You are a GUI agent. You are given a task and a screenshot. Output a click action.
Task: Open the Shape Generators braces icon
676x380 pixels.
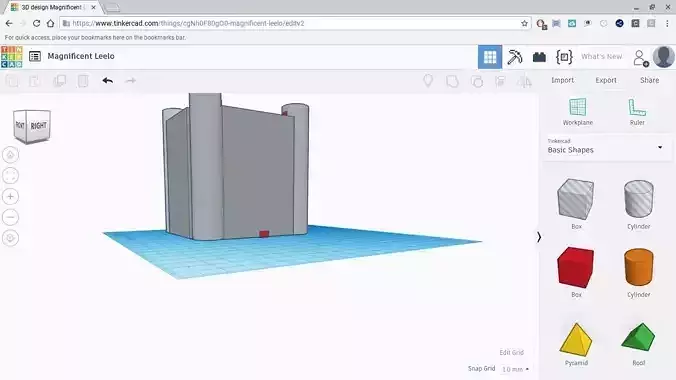(564, 57)
